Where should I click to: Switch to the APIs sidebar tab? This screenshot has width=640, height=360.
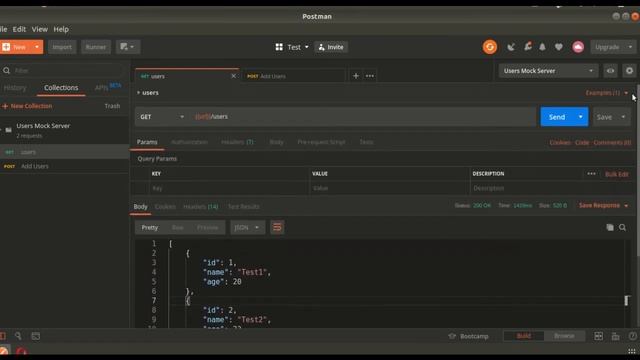pyautogui.click(x=101, y=88)
